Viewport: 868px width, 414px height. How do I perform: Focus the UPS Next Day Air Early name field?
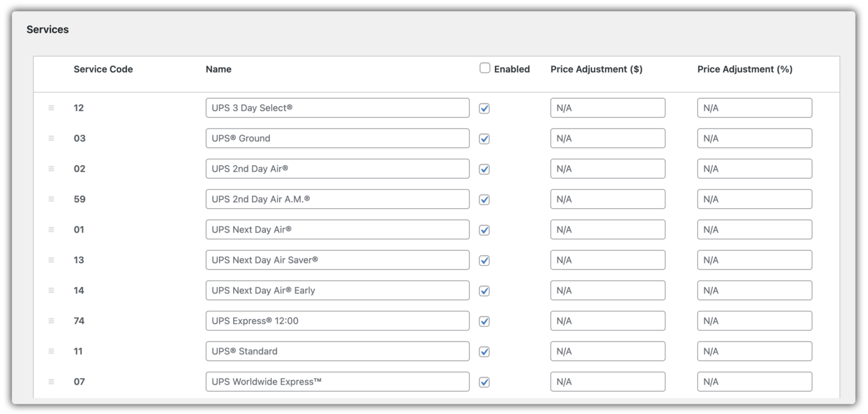[x=337, y=290]
